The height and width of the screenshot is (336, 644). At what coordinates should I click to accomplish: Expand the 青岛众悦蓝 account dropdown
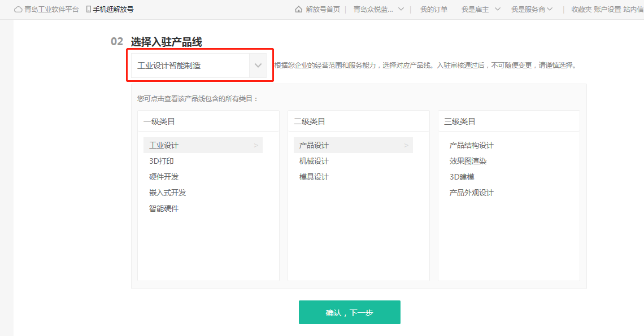pyautogui.click(x=401, y=10)
